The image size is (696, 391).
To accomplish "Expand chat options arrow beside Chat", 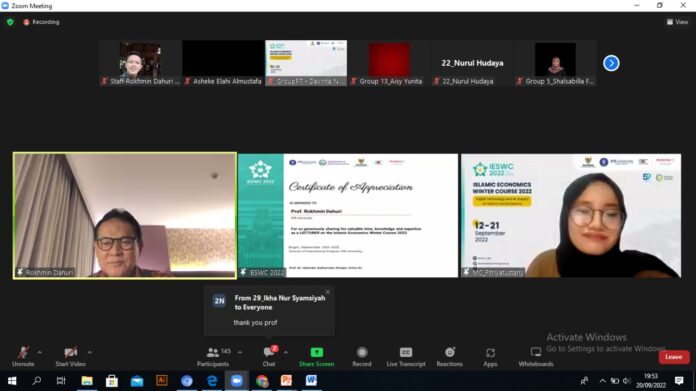I will pyautogui.click(x=286, y=352).
